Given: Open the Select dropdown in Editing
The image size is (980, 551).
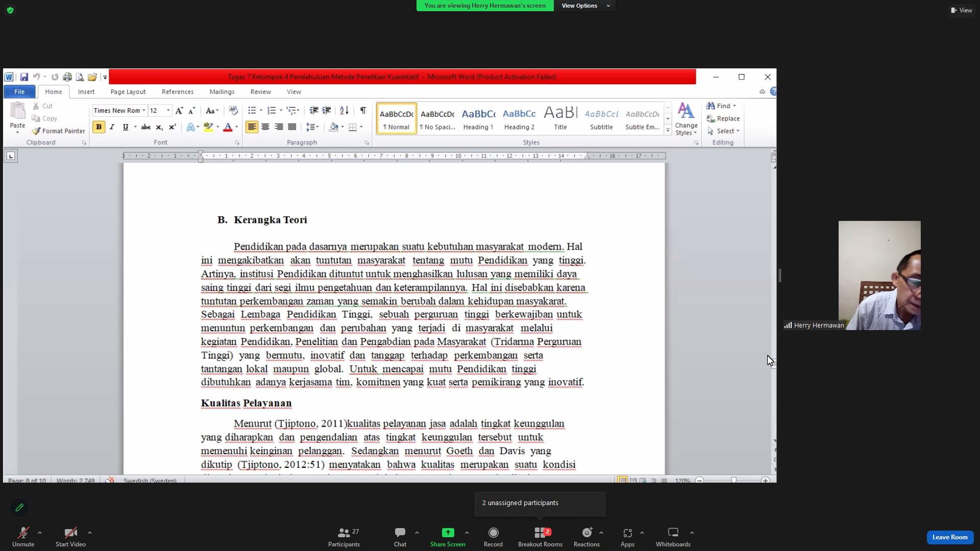Looking at the screenshot, I should pyautogui.click(x=723, y=131).
